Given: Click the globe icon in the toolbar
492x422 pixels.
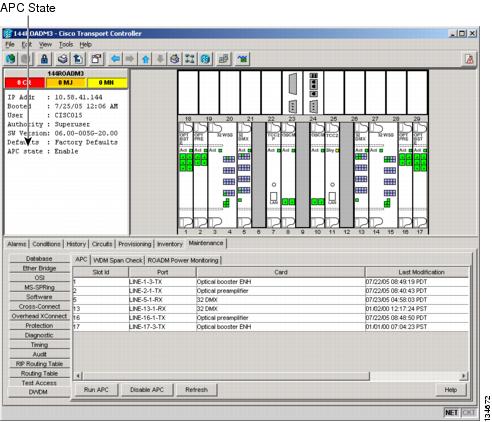Looking at the screenshot, I should [11, 59].
